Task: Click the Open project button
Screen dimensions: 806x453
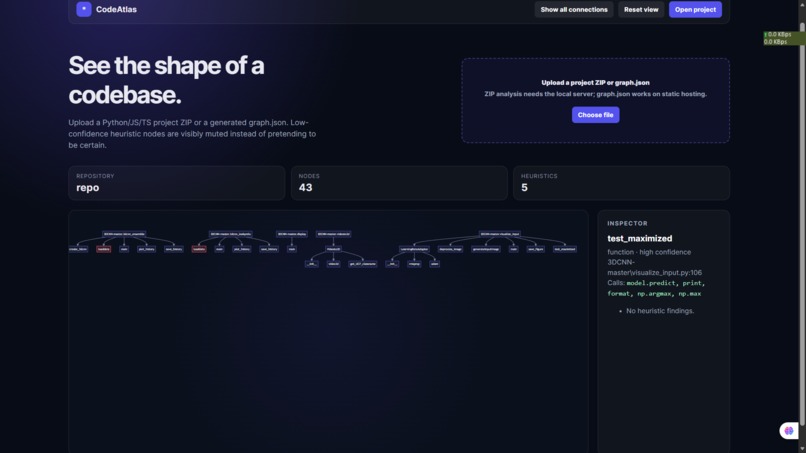Action: [695, 9]
